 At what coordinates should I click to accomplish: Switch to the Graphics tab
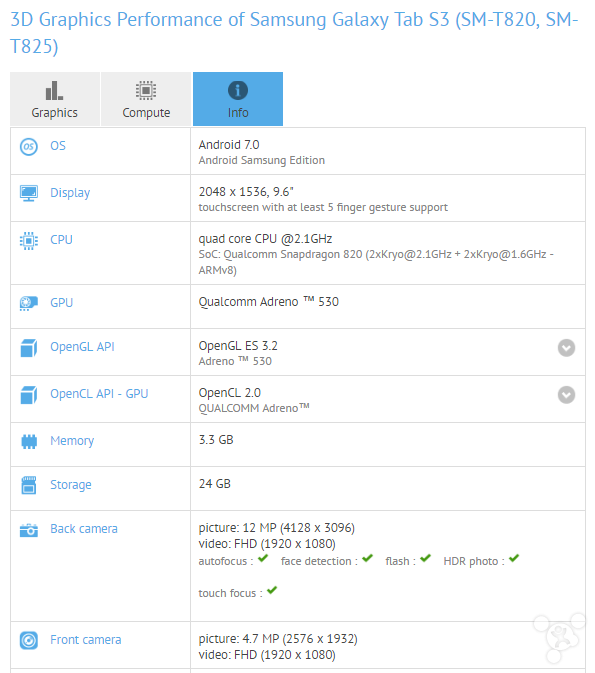(55, 99)
